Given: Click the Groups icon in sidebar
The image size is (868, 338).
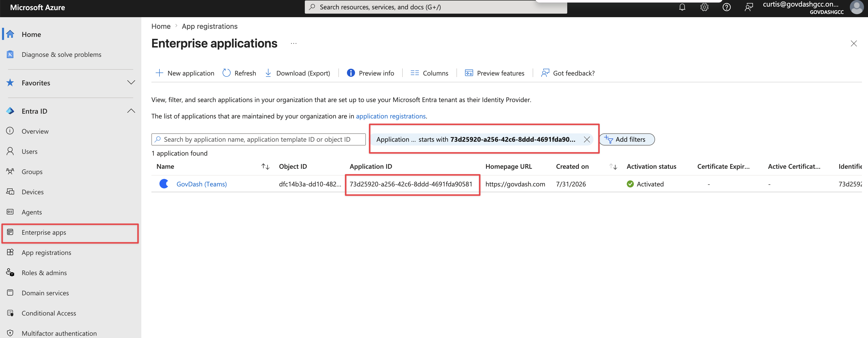Looking at the screenshot, I should click(x=10, y=171).
